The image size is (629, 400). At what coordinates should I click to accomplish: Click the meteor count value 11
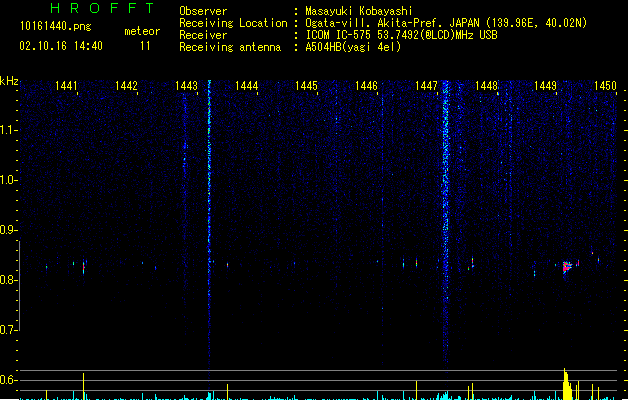pos(145,46)
